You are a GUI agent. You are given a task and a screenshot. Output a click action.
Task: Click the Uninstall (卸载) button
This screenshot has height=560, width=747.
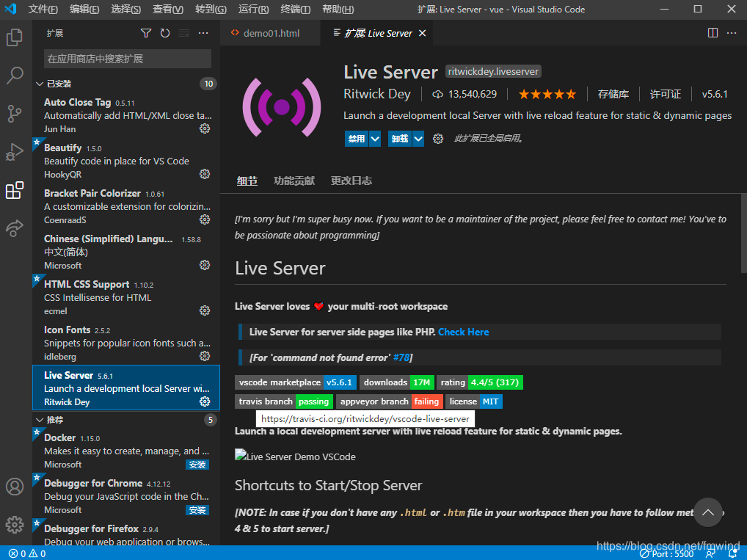400,139
